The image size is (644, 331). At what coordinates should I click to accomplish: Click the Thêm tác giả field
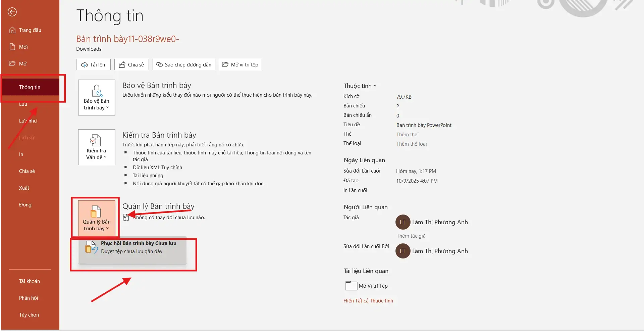pos(411,236)
